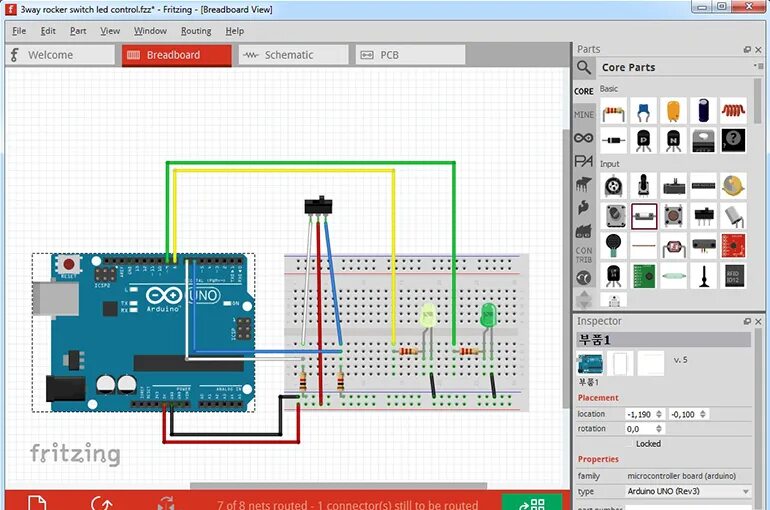Switch to the Schematic tab
The height and width of the screenshot is (510, 770).
coord(293,55)
